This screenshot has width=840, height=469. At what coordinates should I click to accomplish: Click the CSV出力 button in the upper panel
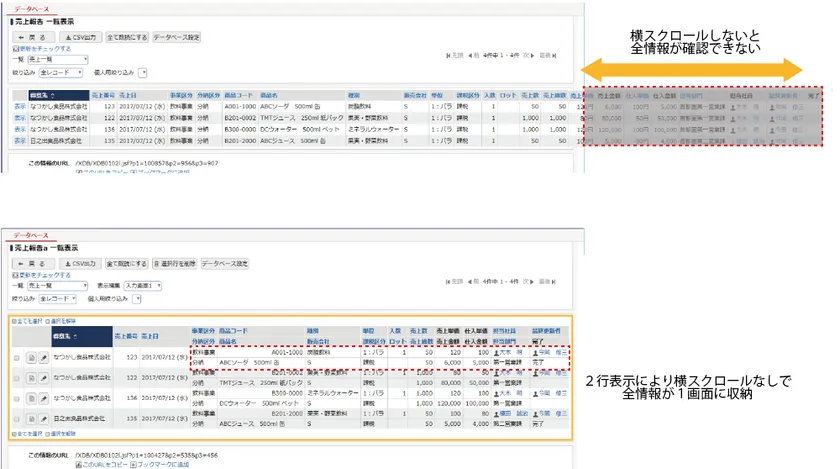tap(79, 37)
